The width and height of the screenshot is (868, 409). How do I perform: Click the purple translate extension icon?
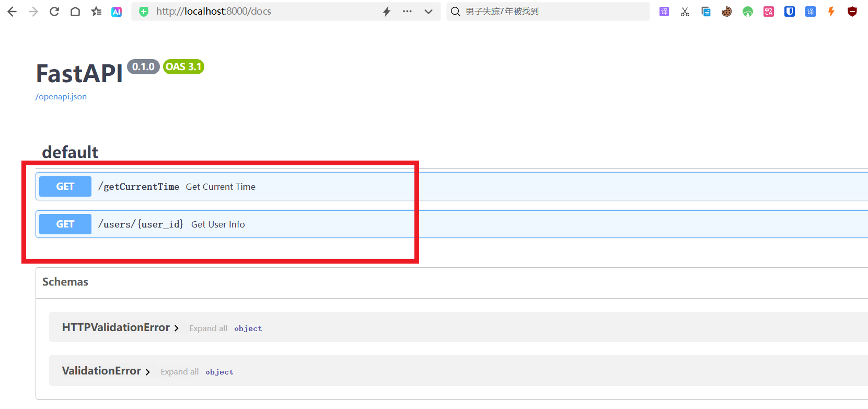coord(664,12)
